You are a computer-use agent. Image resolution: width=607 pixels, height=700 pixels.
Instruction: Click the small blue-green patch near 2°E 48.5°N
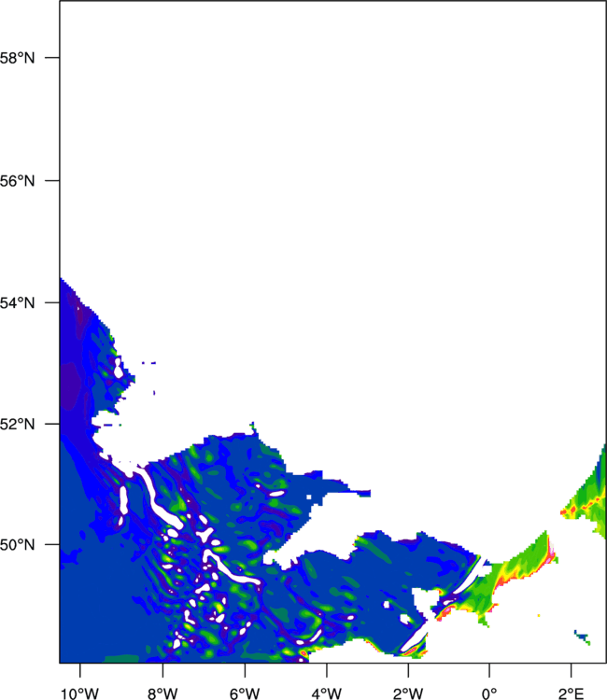(583, 637)
